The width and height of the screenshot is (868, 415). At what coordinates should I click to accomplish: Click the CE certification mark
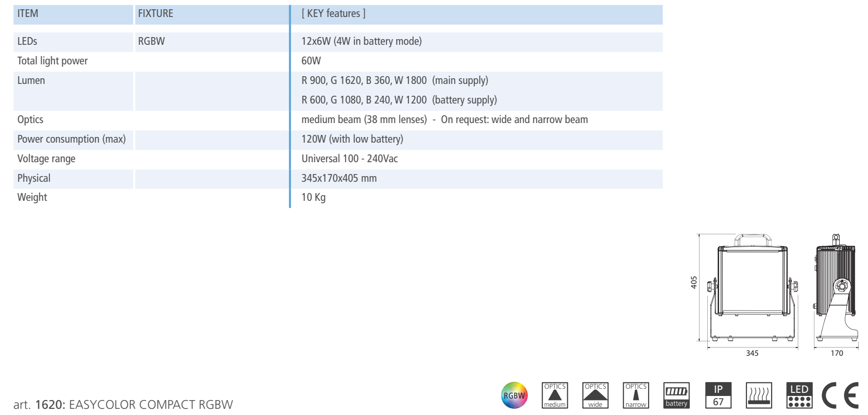pyautogui.click(x=840, y=395)
